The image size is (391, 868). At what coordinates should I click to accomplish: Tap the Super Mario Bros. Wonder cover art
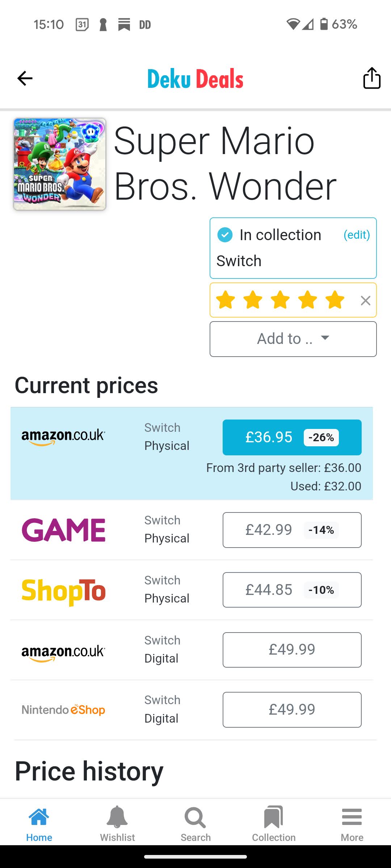coord(60,164)
